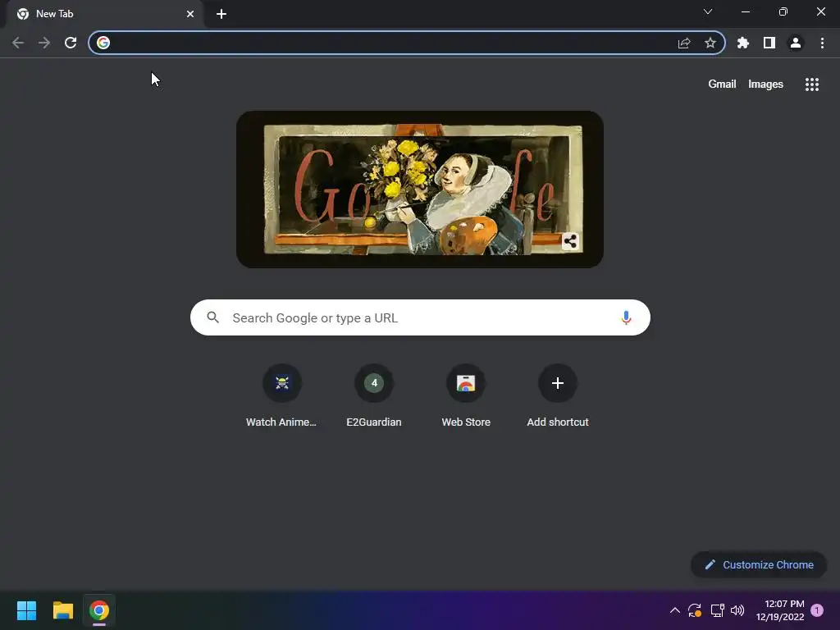
Task: Open a new tab with plus button
Action: [221, 14]
